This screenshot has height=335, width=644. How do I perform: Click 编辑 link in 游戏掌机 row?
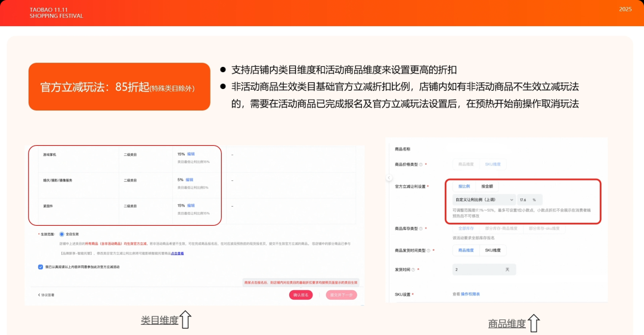coord(191,154)
